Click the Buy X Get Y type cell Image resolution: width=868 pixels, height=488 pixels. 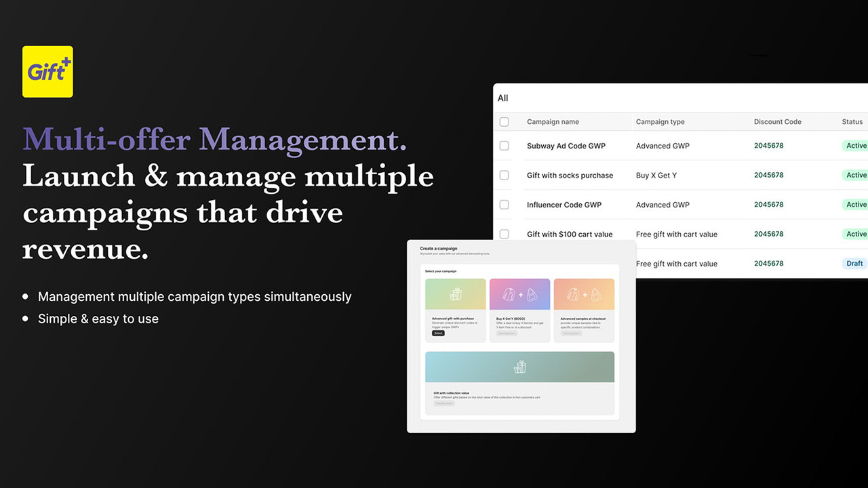coord(656,175)
